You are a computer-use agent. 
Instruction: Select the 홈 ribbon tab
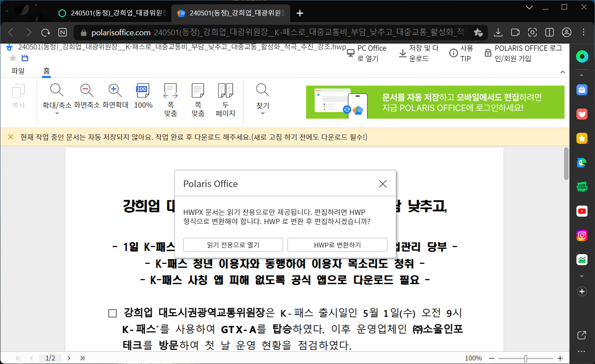(x=46, y=71)
